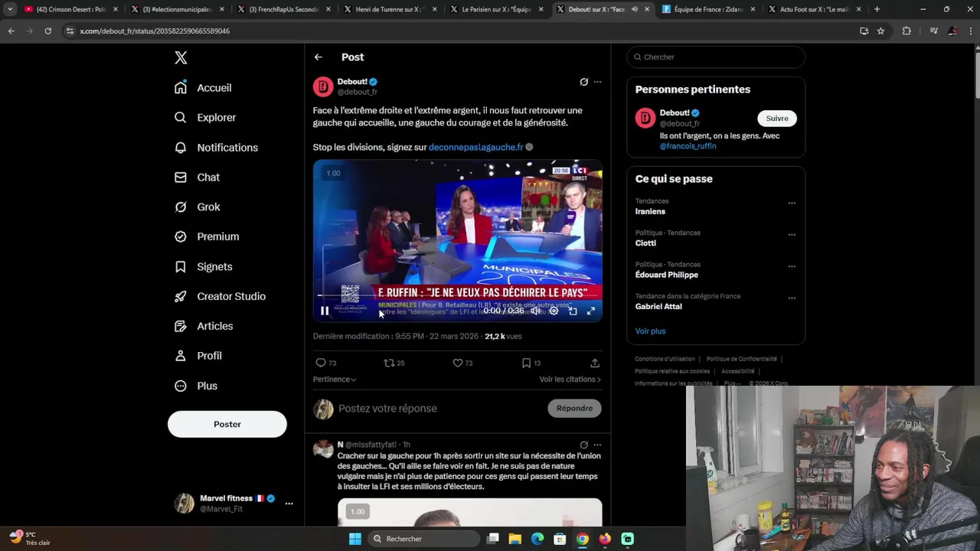This screenshot has height=551, width=980.
Task: Reply to post with comment icon
Action: (321, 363)
